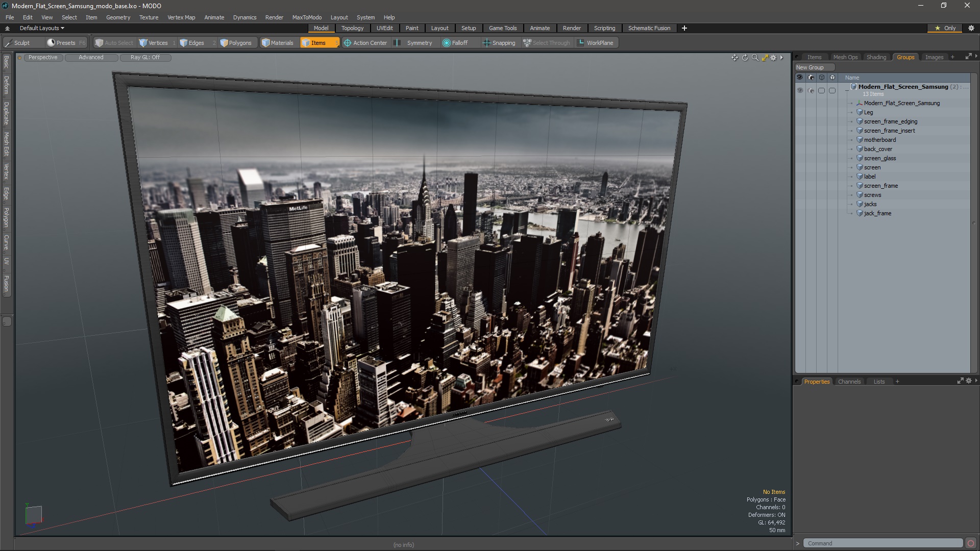Click into the Command input field

point(883,543)
